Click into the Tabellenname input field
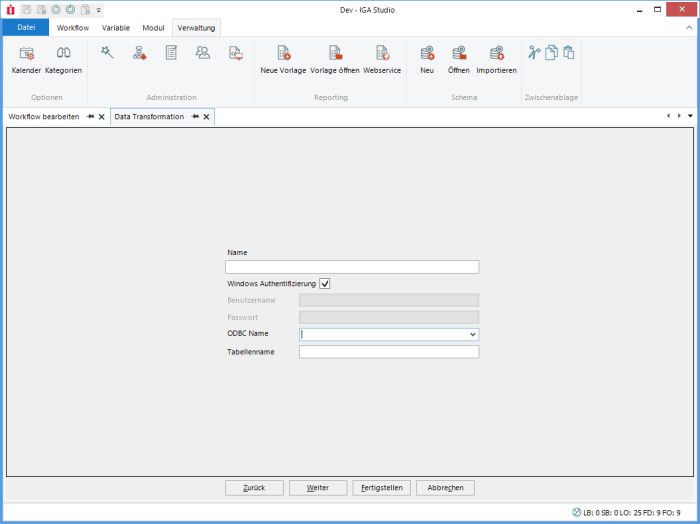 pos(388,352)
